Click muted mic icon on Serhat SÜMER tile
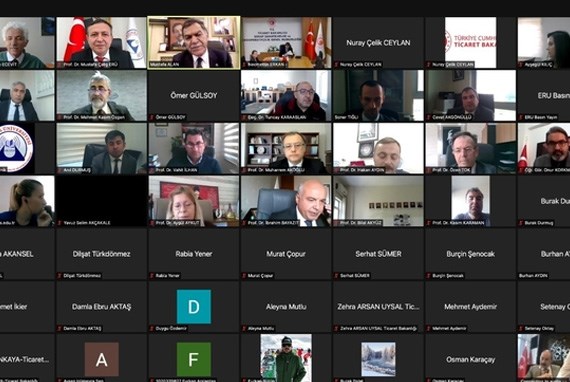The image size is (570, 382). (x=337, y=276)
